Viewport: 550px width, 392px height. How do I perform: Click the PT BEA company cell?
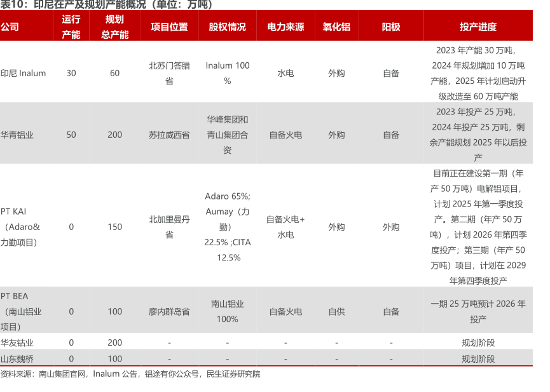coord(22,311)
